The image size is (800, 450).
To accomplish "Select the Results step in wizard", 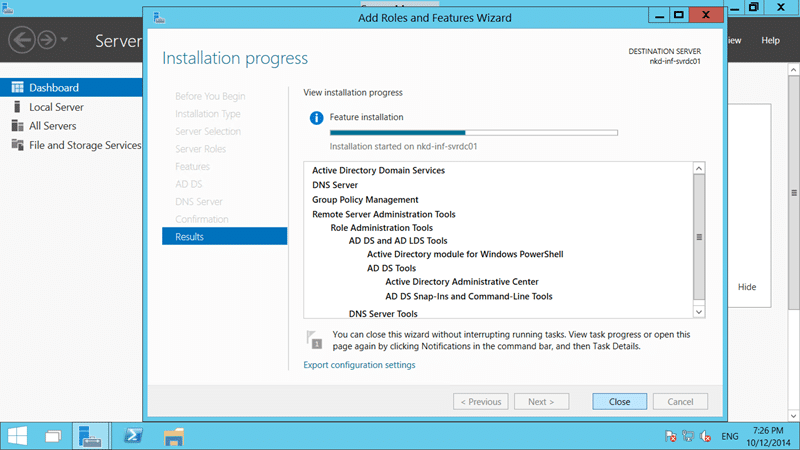I will pos(224,236).
